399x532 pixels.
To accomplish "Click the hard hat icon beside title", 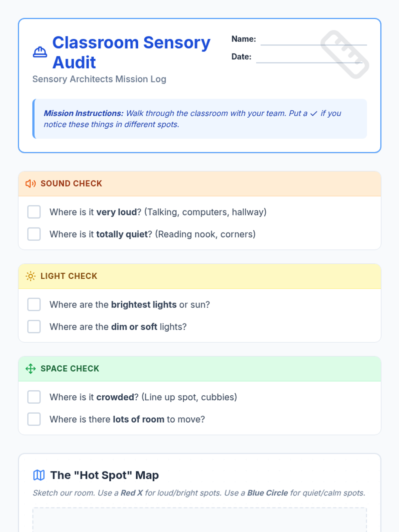I will coord(40,52).
